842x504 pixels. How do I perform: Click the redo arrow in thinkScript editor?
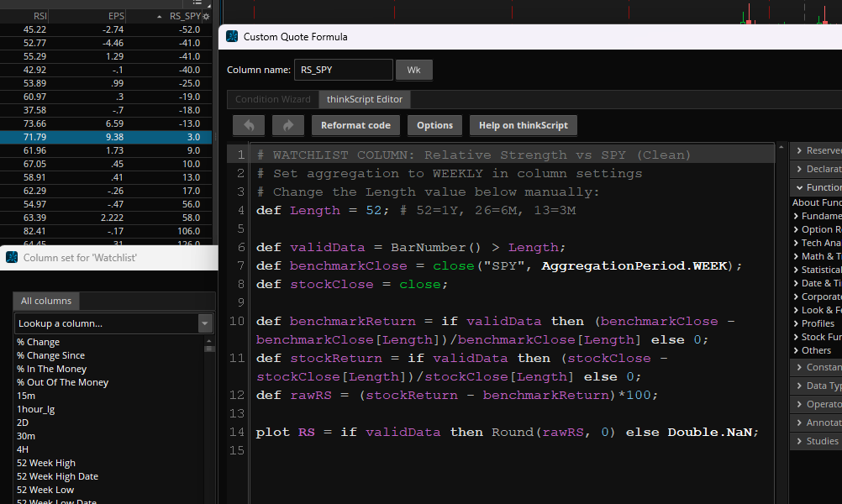288,125
